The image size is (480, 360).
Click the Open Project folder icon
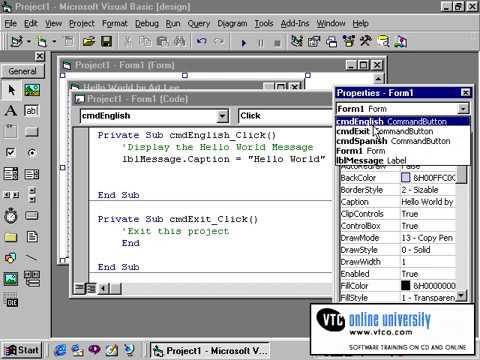tap(89, 42)
